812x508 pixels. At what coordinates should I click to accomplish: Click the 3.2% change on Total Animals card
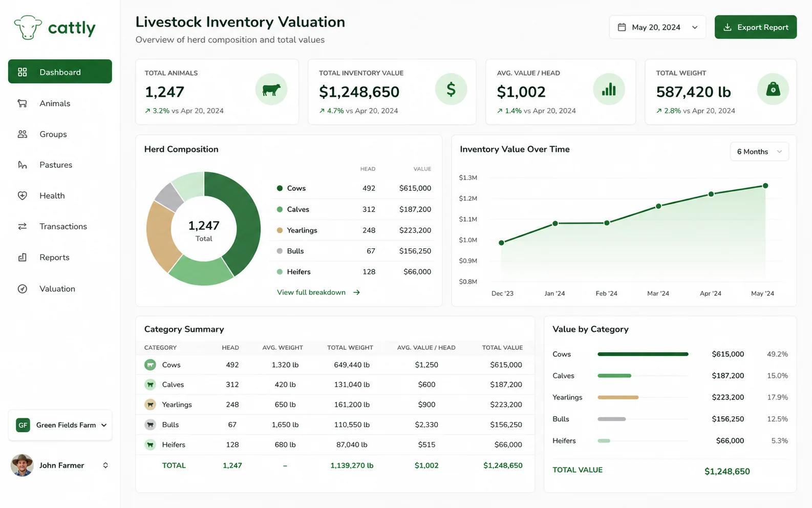point(161,111)
